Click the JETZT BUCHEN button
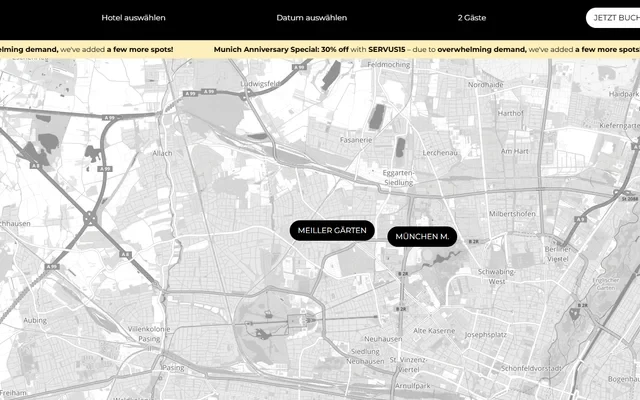This screenshot has height=400, width=640. [x=615, y=18]
